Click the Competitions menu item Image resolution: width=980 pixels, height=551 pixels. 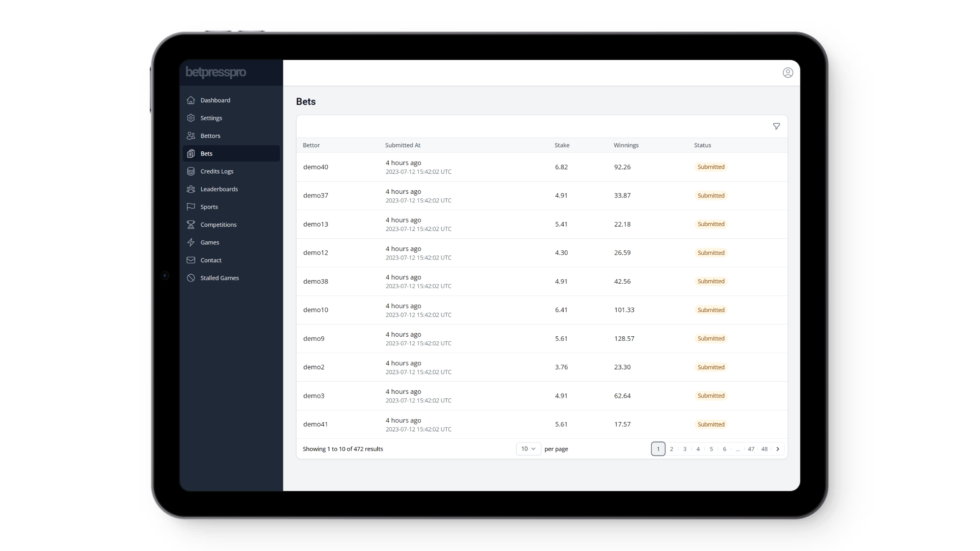(218, 225)
